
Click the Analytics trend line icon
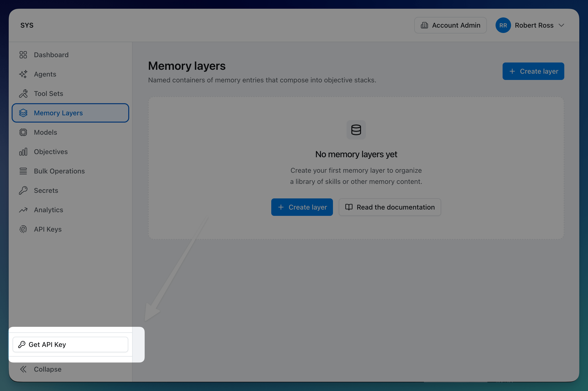[23, 210]
